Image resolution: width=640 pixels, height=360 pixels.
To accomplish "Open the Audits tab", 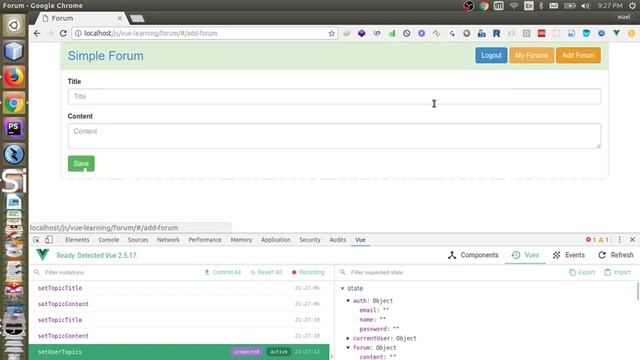I will [x=338, y=240].
